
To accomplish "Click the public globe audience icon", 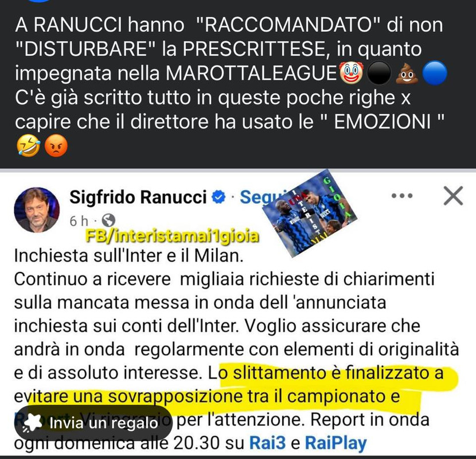I will coord(108,220).
